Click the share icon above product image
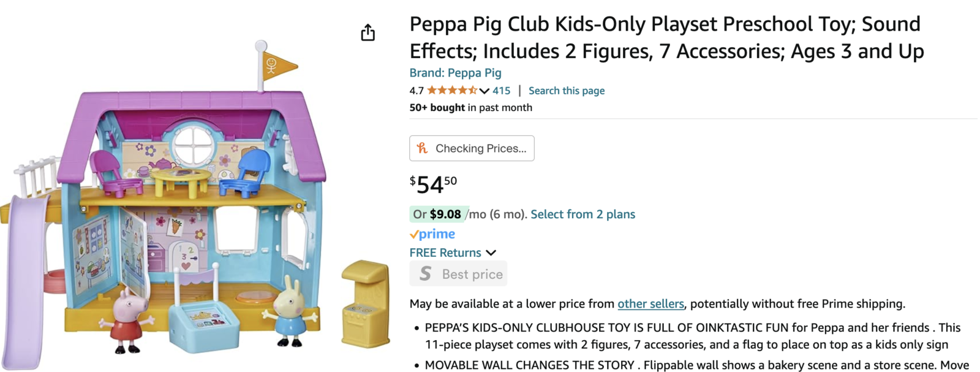Image resolution: width=980 pixels, height=372 pixels. click(367, 32)
